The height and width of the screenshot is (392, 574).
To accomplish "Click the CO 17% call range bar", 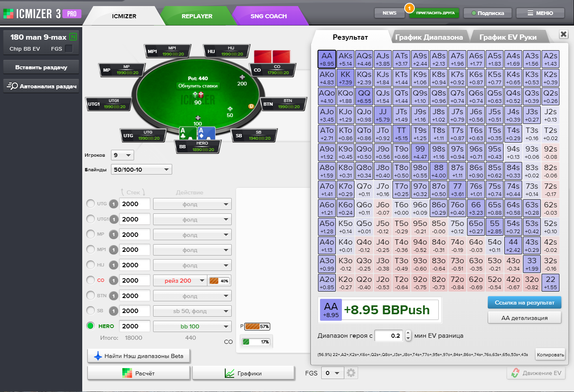I will [256, 342].
